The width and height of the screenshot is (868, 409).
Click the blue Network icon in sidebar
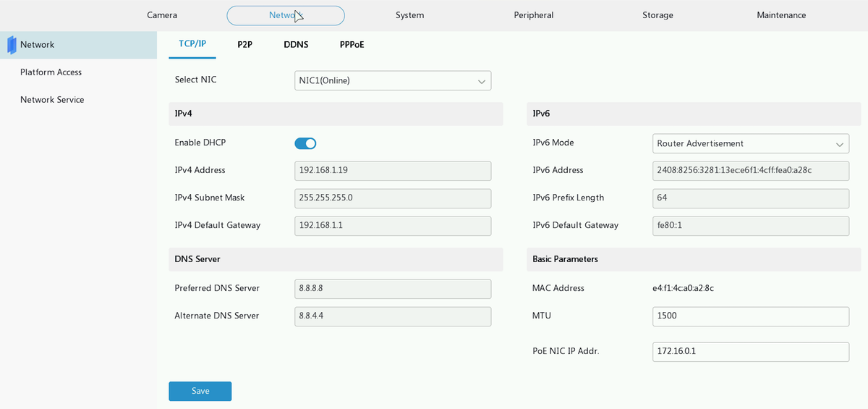click(12, 45)
